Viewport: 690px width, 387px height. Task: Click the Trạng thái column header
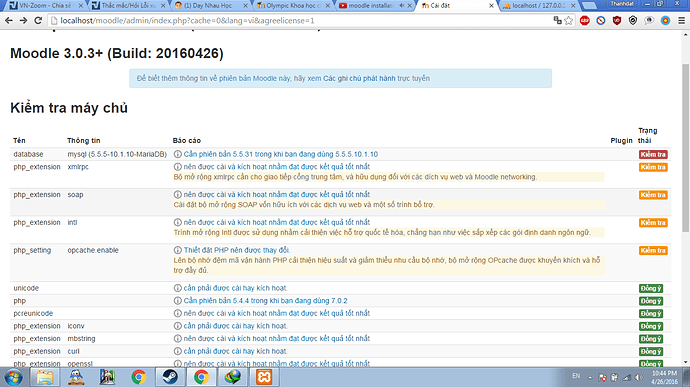tap(647, 136)
